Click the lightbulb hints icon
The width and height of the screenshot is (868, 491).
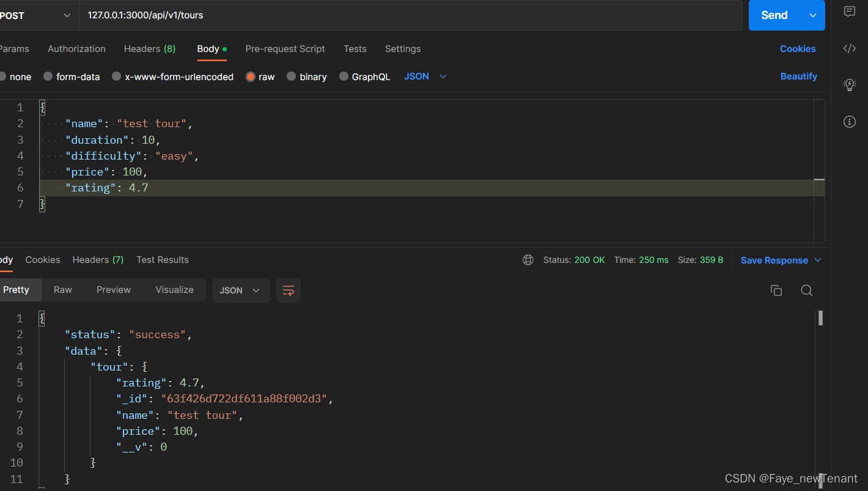[849, 85]
